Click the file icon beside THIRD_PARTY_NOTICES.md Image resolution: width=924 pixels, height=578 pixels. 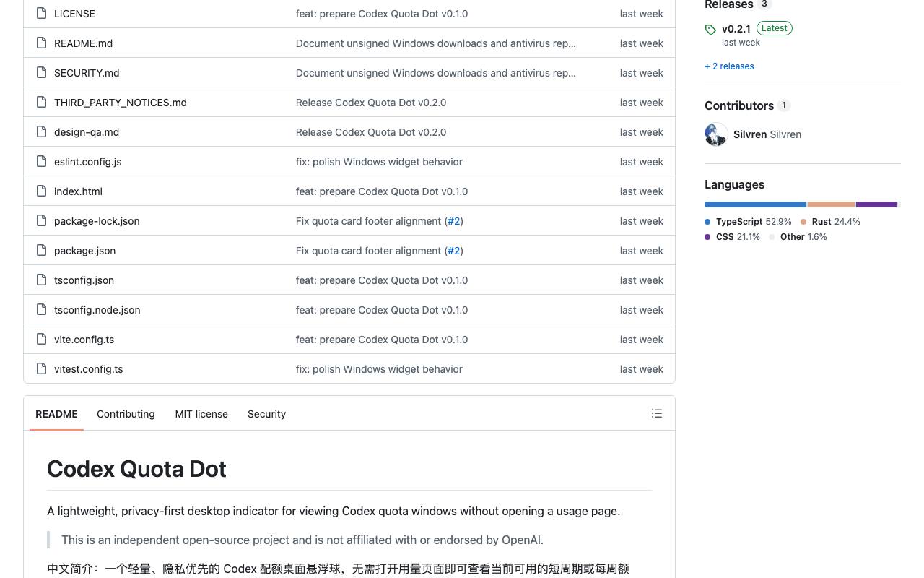coord(41,103)
